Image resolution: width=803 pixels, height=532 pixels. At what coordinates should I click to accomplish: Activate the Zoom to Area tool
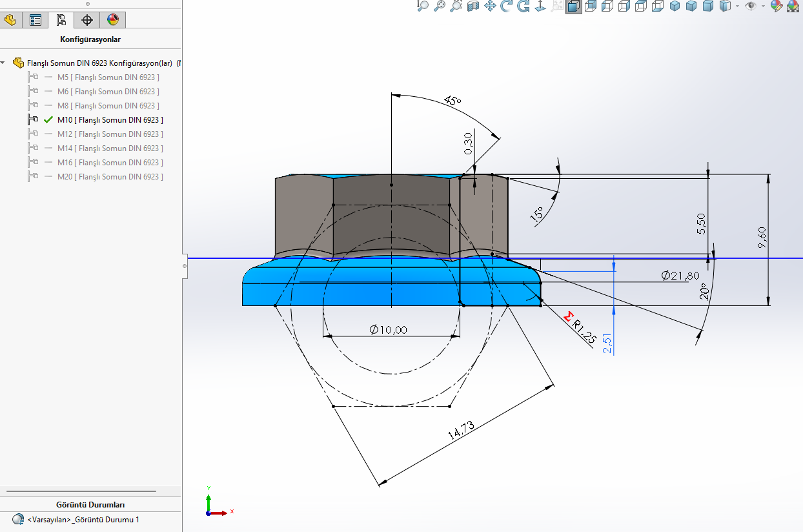(x=456, y=6)
